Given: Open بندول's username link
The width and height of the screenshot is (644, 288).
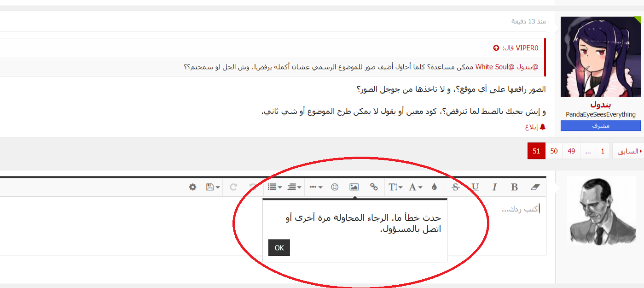Looking at the screenshot, I should [600, 105].
